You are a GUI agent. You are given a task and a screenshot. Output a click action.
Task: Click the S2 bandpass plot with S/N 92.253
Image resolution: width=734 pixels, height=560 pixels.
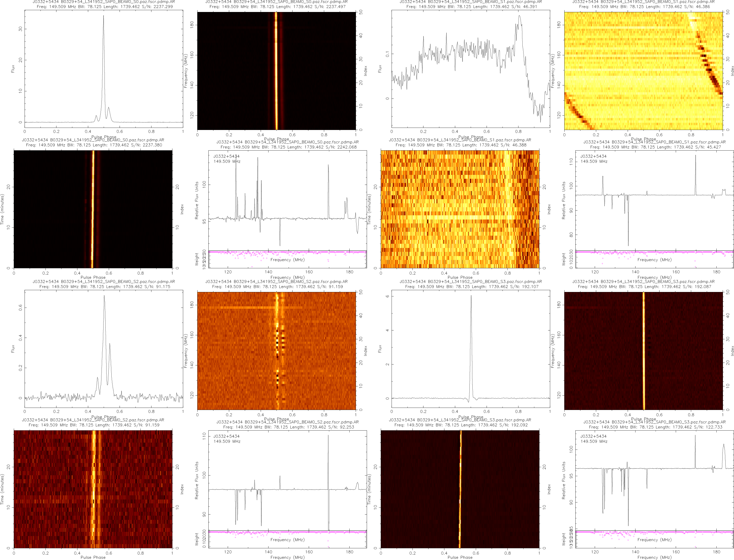click(x=287, y=480)
